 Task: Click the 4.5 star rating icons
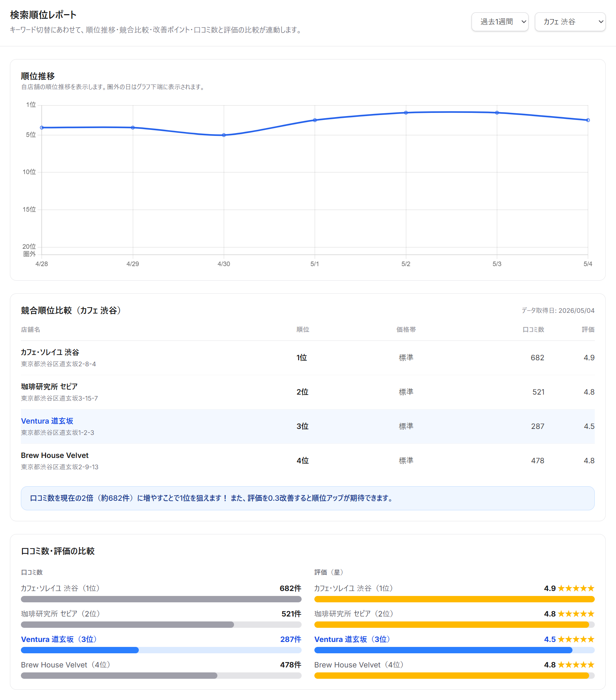pyautogui.click(x=576, y=639)
